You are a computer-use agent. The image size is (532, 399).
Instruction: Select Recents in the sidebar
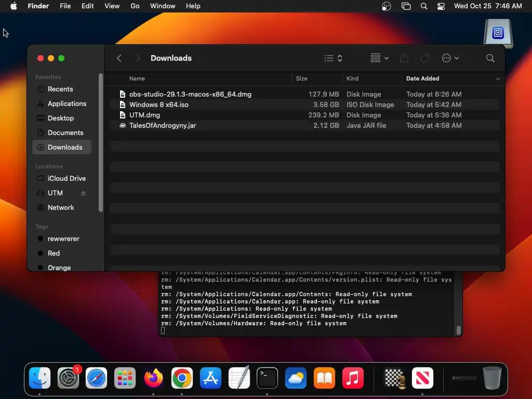62,89
